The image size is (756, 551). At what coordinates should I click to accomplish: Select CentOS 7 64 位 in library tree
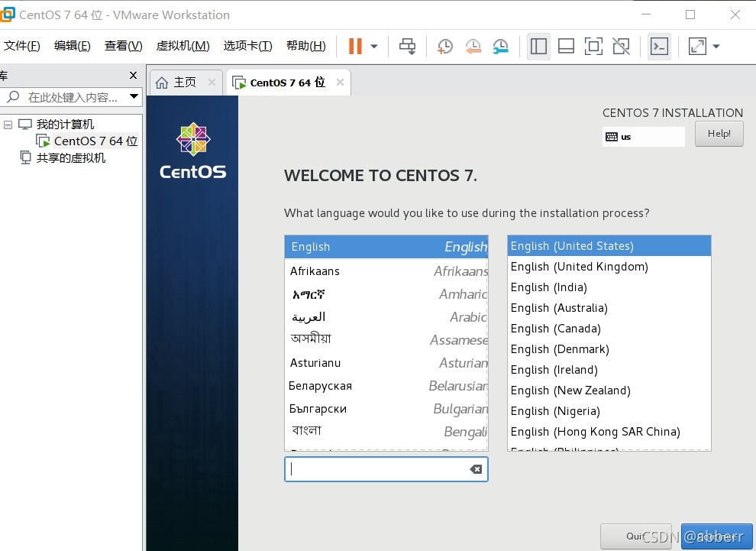tap(87, 141)
